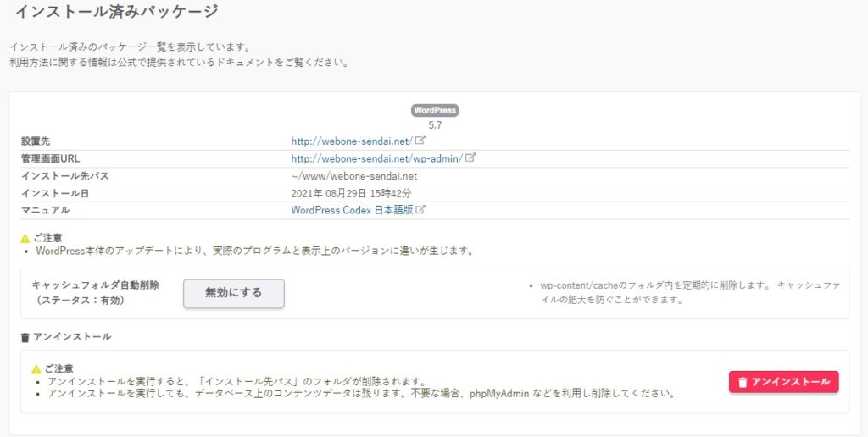This screenshot has height=437, width=868.
Task: Click warning icon next to first ご注意
Action: (25, 239)
